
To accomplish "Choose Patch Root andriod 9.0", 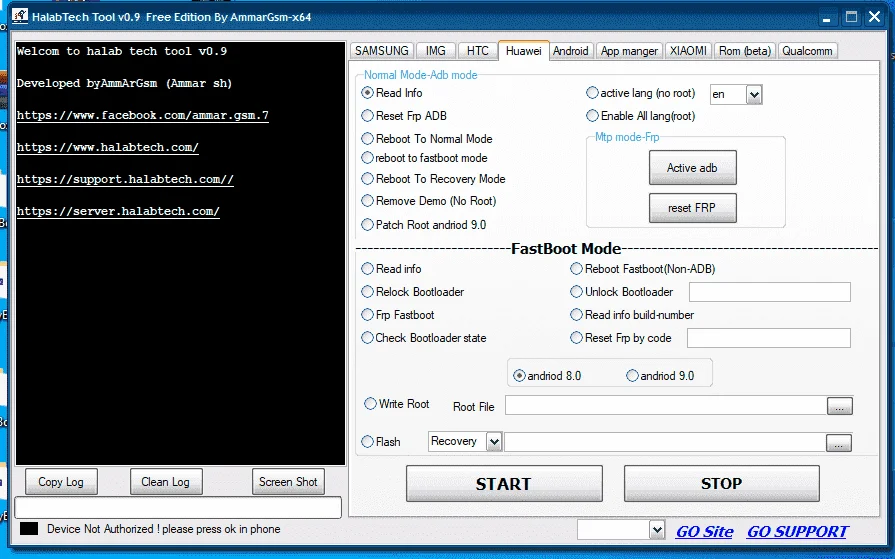I will (424, 225).
